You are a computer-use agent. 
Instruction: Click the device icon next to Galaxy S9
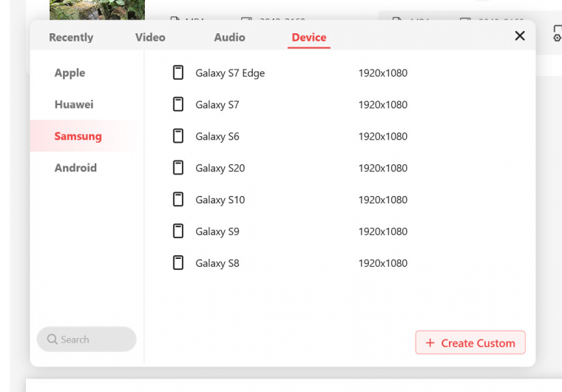click(x=178, y=232)
